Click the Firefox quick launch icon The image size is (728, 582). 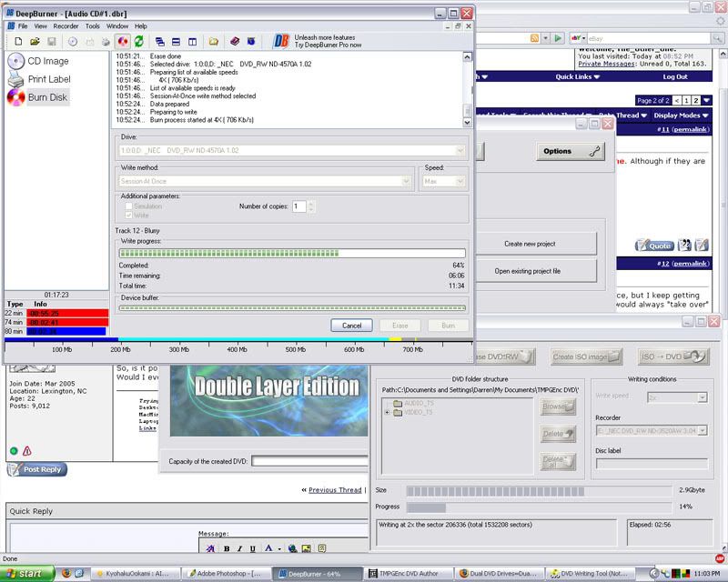coord(66,574)
